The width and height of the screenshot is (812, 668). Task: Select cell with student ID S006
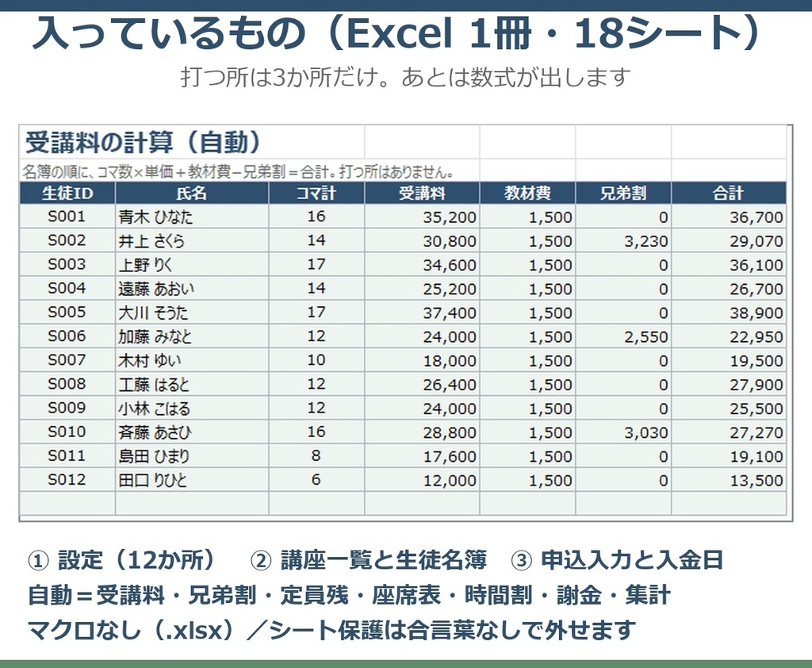[67, 336]
